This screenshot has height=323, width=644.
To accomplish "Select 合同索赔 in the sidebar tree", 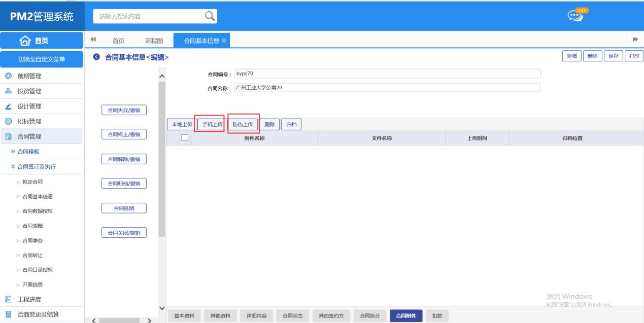I will (x=32, y=226).
